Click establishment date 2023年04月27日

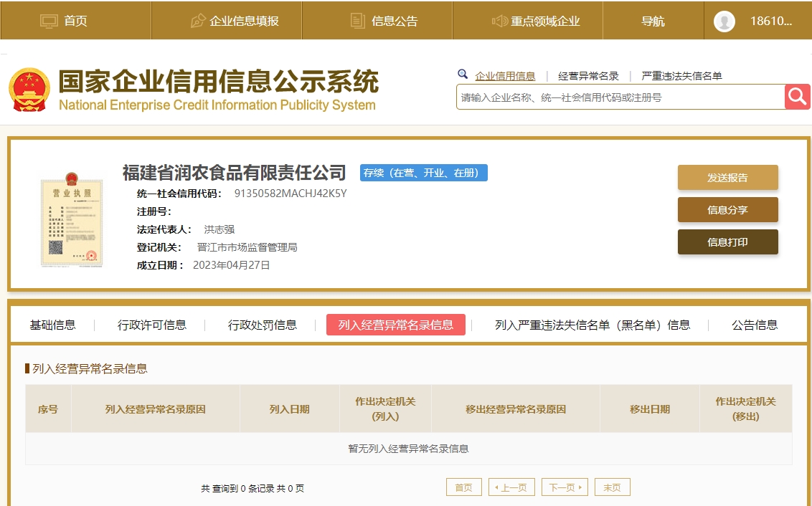(x=232, y=265)
